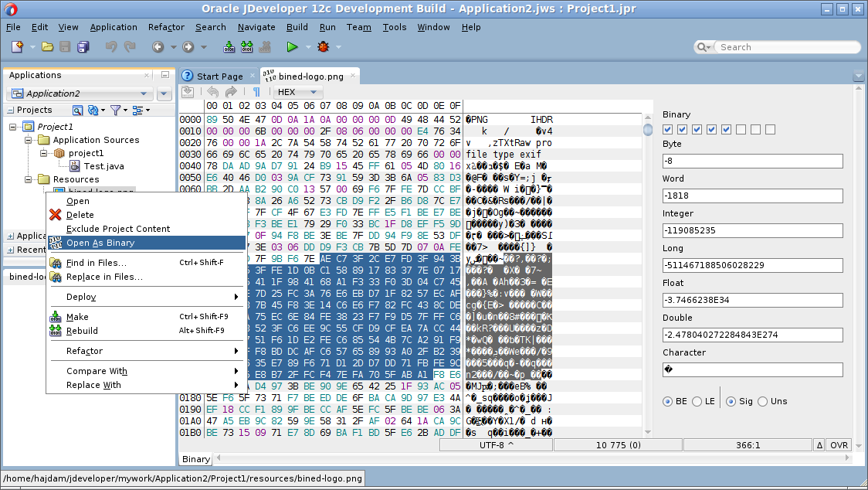Screen dimensions: 868x490
Task: Open the Refactor menu in menu bar
Action: (x=166, y=27)
